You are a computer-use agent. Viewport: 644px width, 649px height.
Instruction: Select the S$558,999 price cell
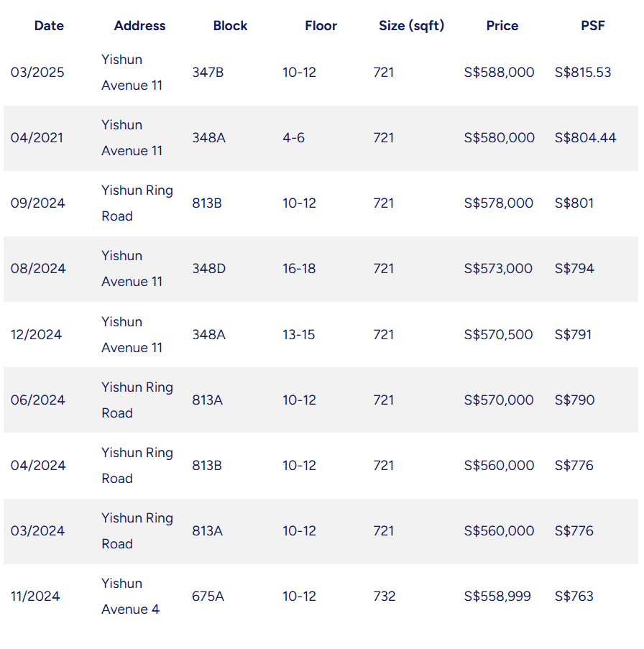pyautogui.click(x=497, y=597)
